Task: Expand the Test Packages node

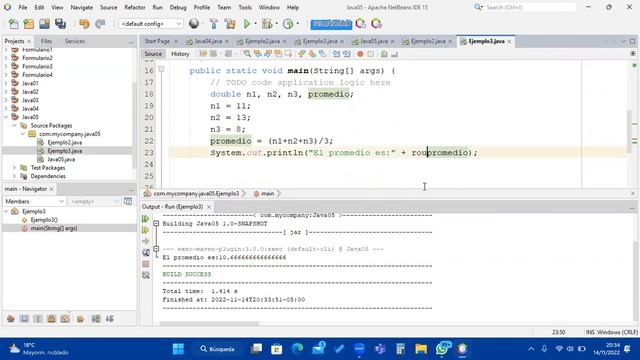Action: click(14, 168)
